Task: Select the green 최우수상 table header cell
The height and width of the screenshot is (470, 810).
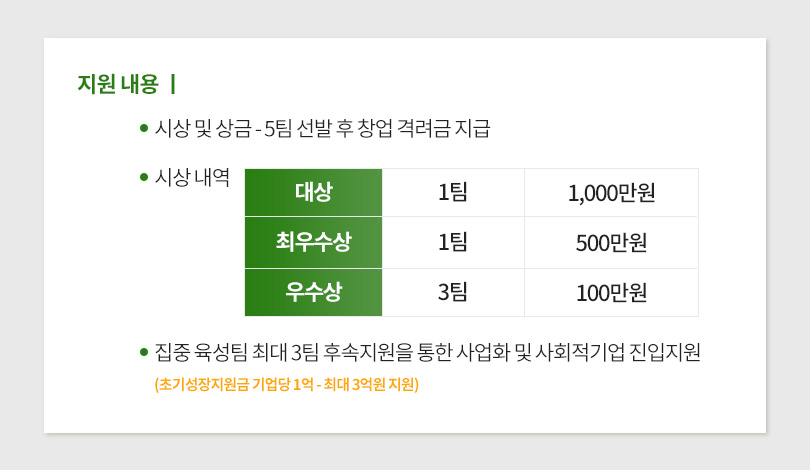Action: coord(313,242)
